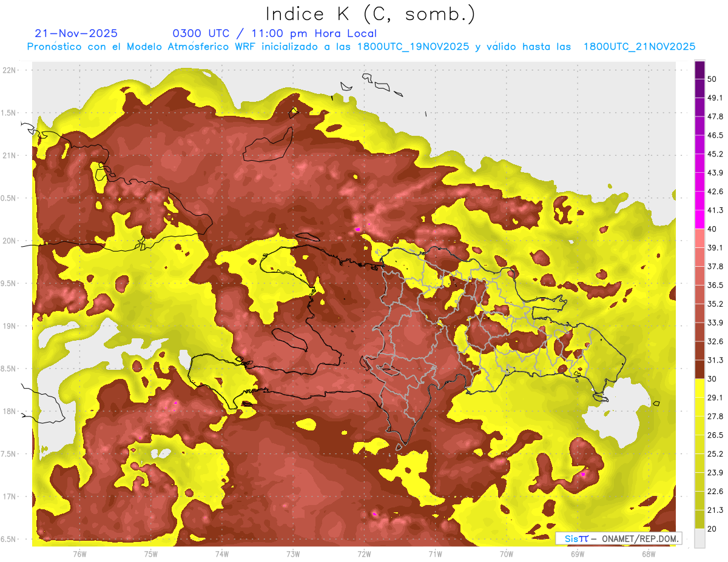Viewport: 728px width, 562px height.
Task: Click the '22N' latitude label
Action: (10, 70)
